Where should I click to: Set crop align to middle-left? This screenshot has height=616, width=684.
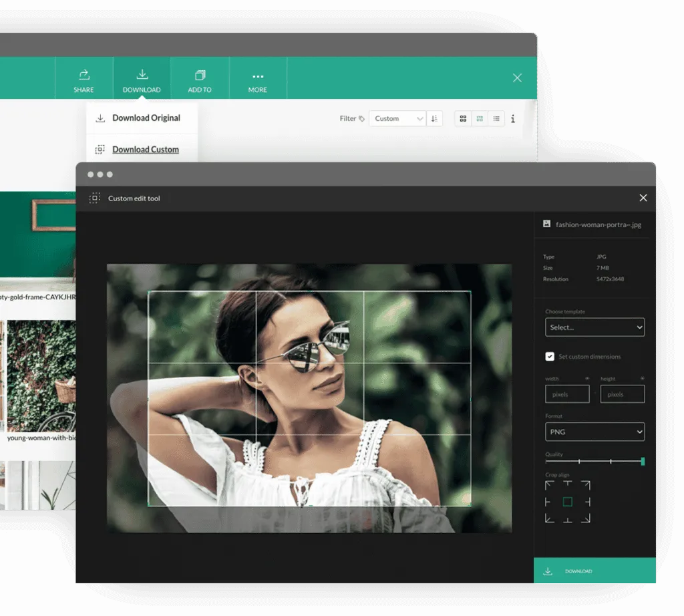point(548,502)
